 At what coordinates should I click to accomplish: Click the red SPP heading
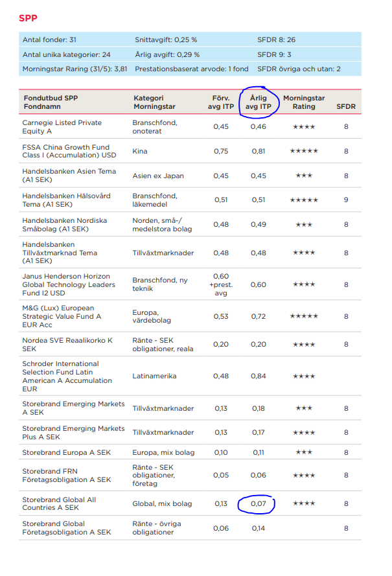29,18
